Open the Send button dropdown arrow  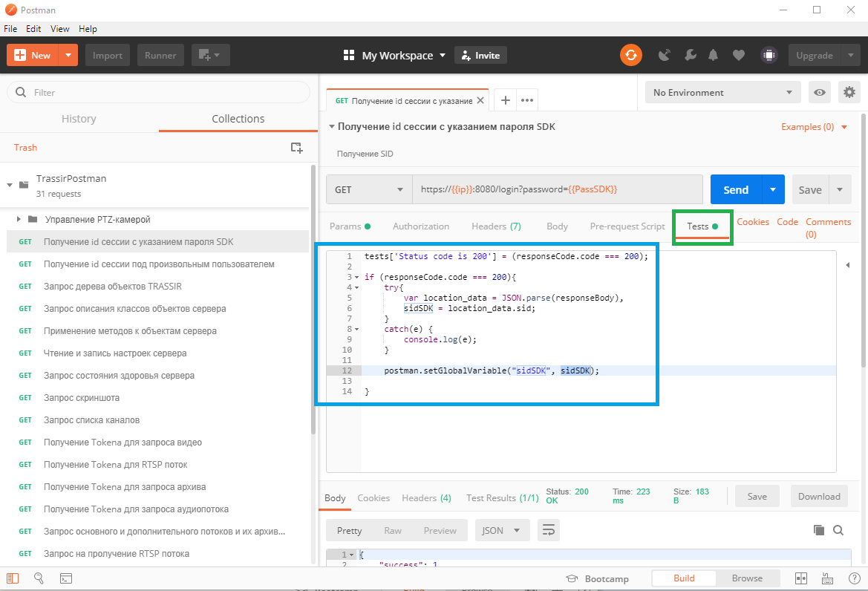point(774,190)
